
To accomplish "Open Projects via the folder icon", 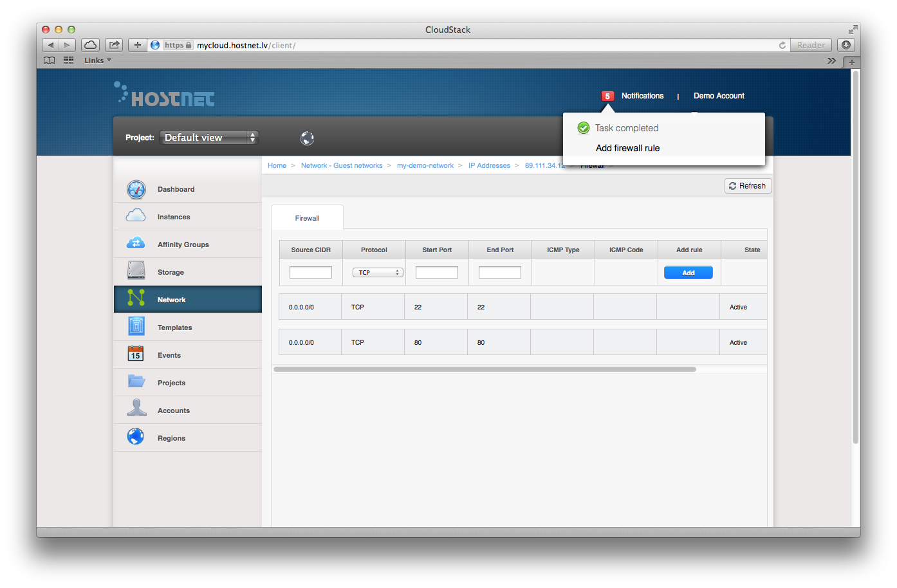I will click(136, 381).
